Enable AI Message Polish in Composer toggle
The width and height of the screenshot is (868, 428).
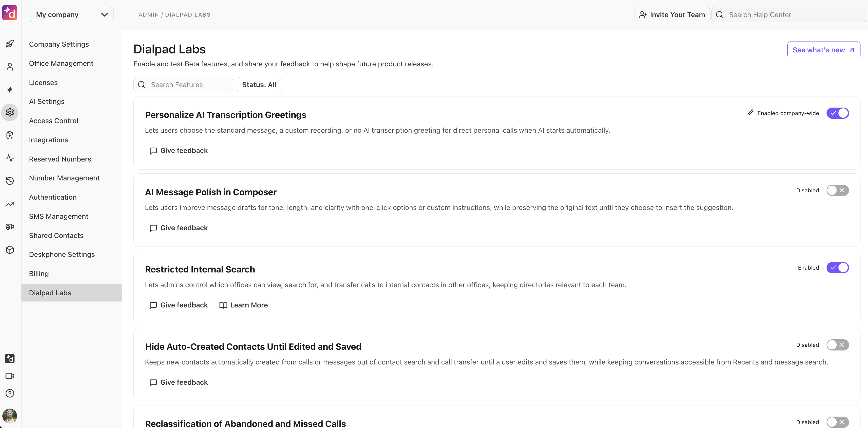(x=837, y=190)
